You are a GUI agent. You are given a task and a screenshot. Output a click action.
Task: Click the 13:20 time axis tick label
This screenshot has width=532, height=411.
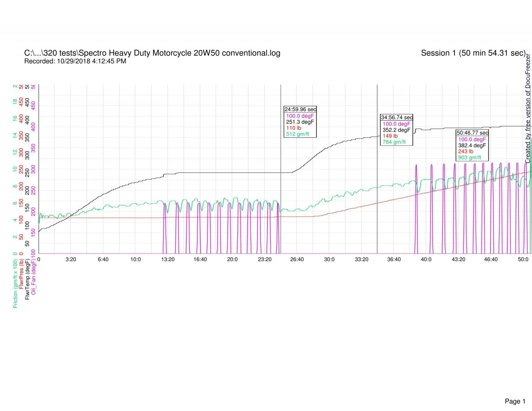pos(168,259)
